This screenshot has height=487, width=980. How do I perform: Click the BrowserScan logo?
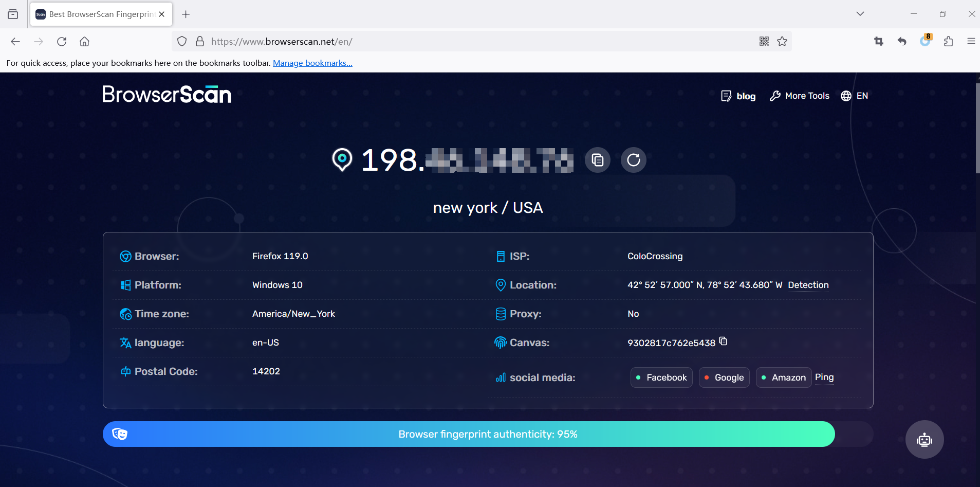point(166,94)
